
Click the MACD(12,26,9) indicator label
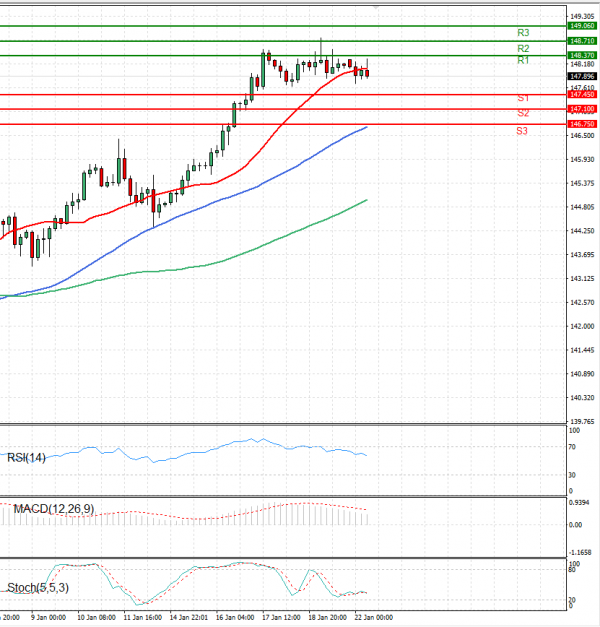tap(54, 509)
